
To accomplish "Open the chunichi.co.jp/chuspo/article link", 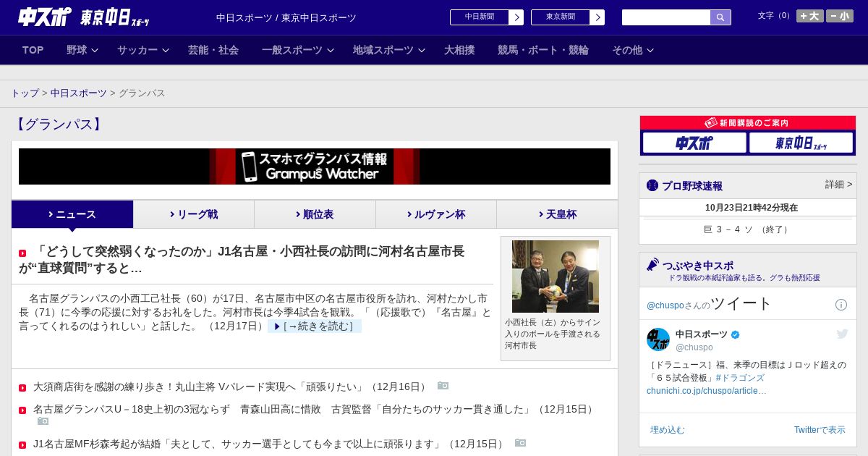I will point(707,391).
